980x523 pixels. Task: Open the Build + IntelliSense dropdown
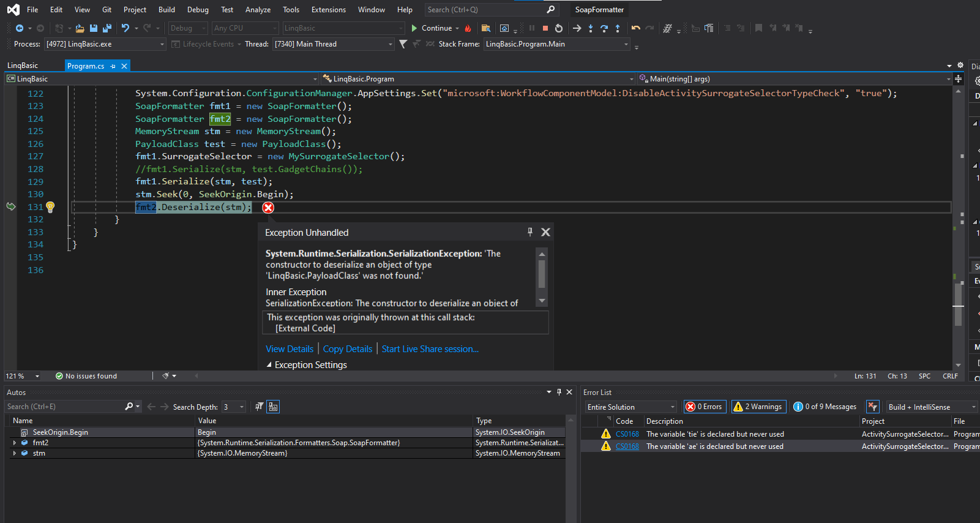932,407
